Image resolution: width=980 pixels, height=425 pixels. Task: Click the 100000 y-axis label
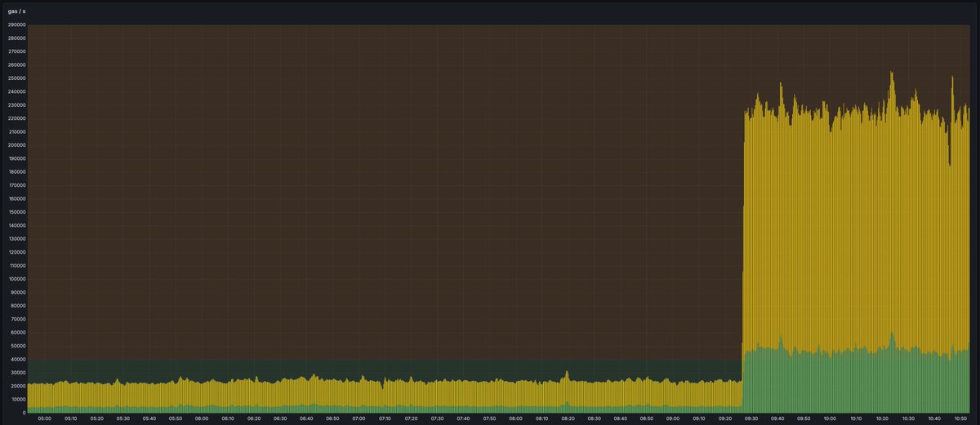click(x=16, y=279)
